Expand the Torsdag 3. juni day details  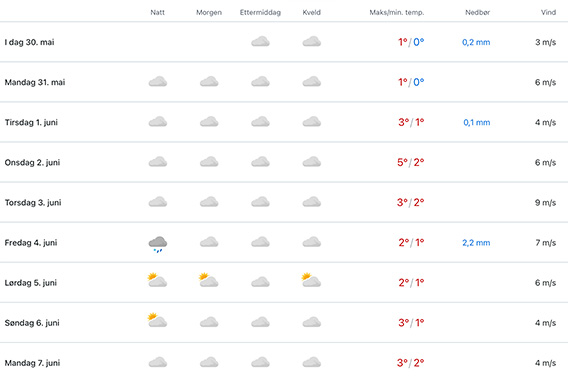coord(284,202)
